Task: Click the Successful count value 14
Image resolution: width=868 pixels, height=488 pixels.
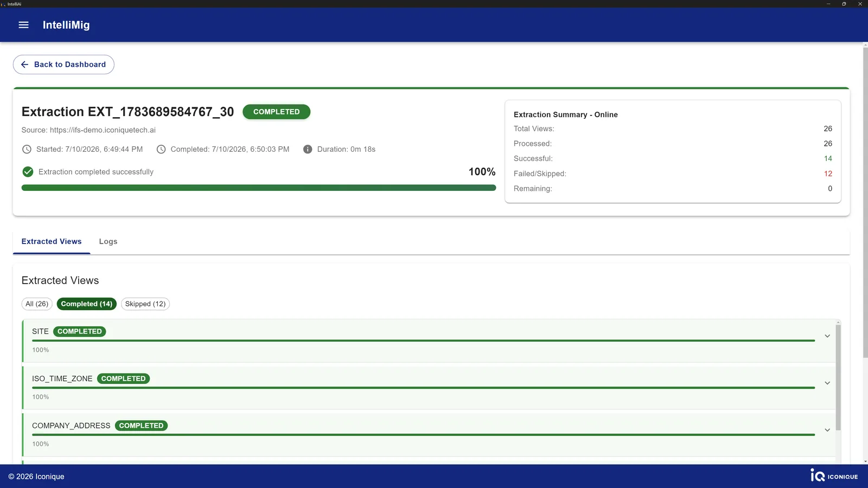Action: click(x=828, y=159)
